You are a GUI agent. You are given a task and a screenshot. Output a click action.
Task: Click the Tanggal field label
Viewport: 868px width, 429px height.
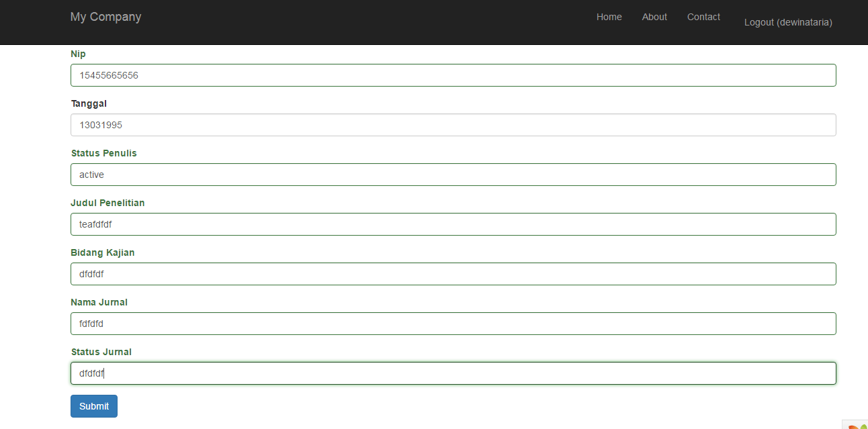click(89, 103)
